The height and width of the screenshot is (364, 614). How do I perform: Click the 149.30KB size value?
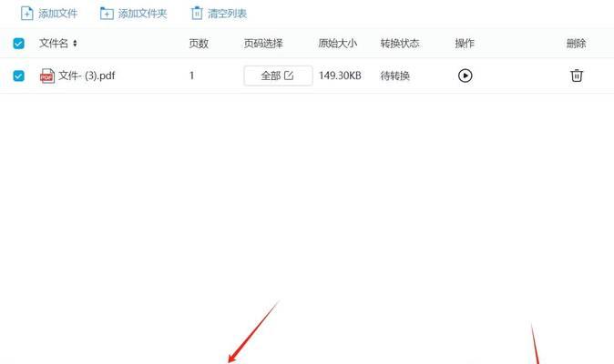click(x=340, y=76)
